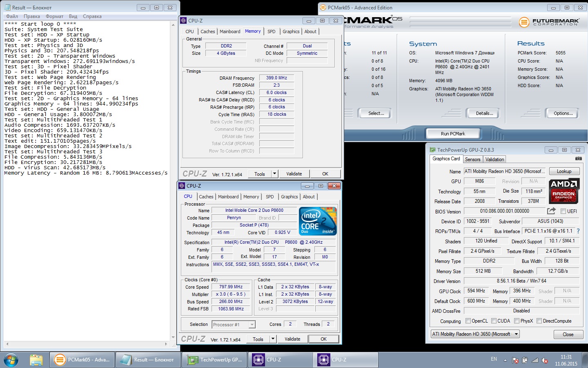Image resolution: width=588 pixels, height=368 pixels.
Task: Click the PCMark05 title bar icon
Action: click(323, 7)
